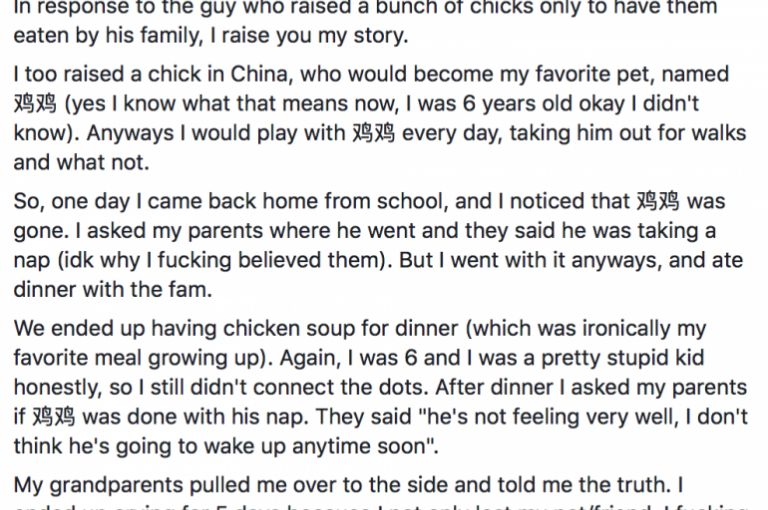This screenshot has width=768, height=510.
Task: Click the paragraph starting 'I too raised a chick'
Action: point(380,118)
